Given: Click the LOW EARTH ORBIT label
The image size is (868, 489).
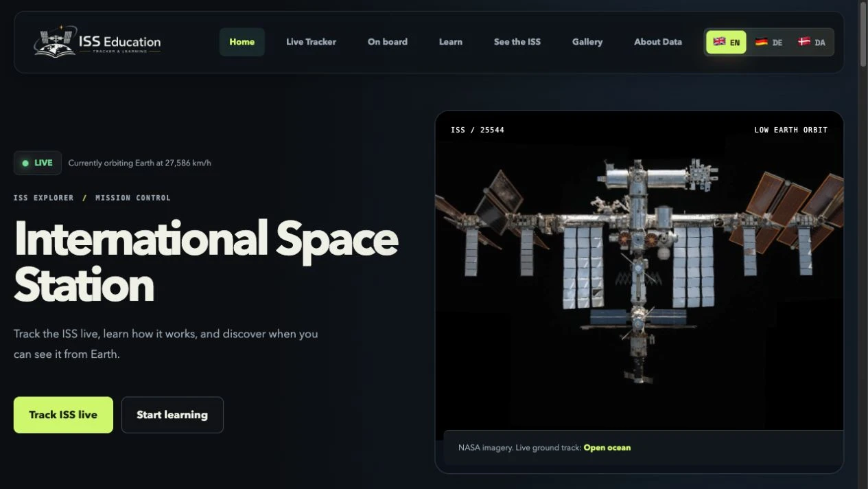Looking at the screenshot, I should click(x=790, y=130).
